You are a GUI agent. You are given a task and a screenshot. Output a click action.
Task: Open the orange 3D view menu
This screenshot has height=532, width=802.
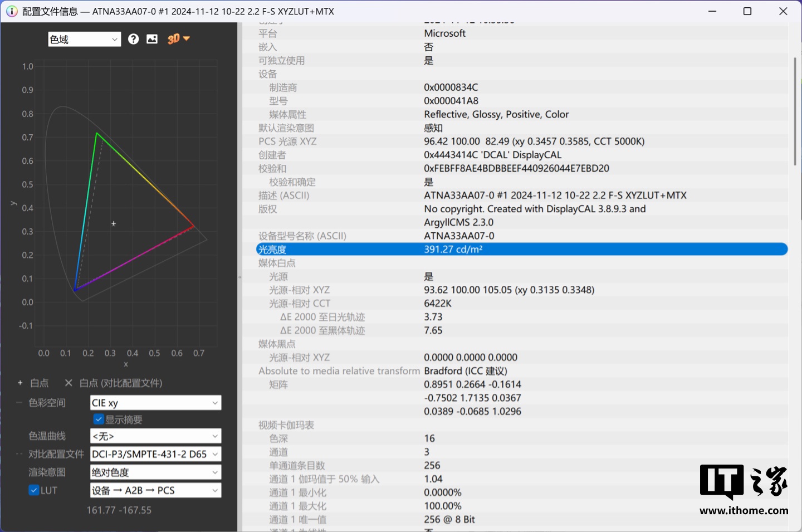(x=178, y=39)
